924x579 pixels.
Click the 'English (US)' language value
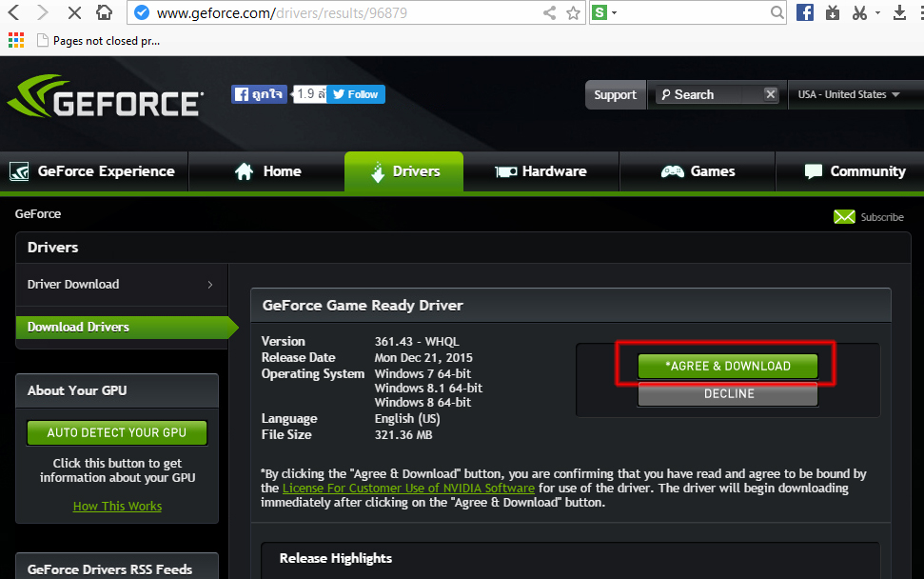(x=407, y=419)
